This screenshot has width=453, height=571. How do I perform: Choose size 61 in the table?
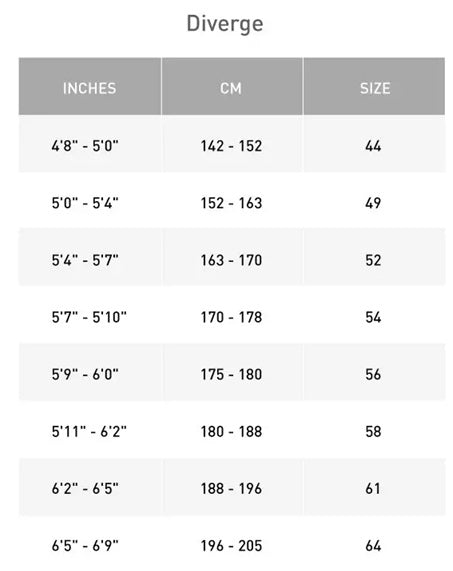tap(373, 489)
